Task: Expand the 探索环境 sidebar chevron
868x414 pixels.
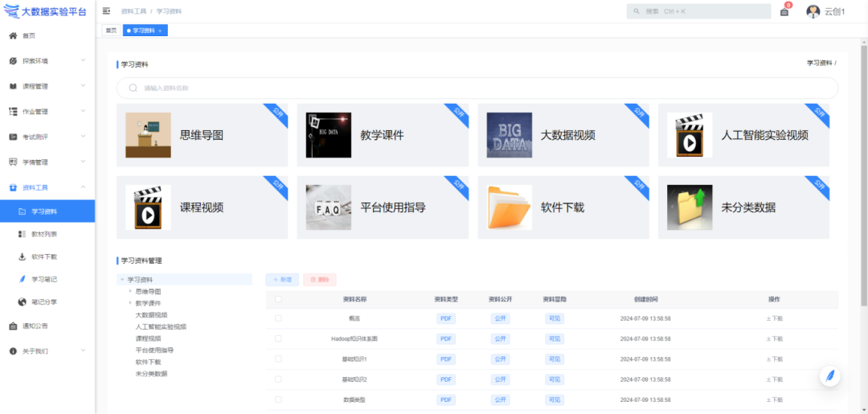Action: coord(83,60)
